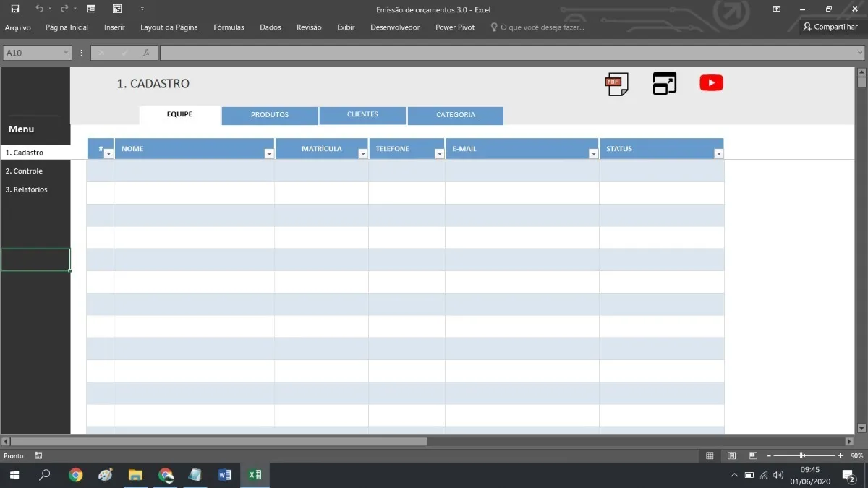Switch to Page Break Preview icon

(753, 455)
